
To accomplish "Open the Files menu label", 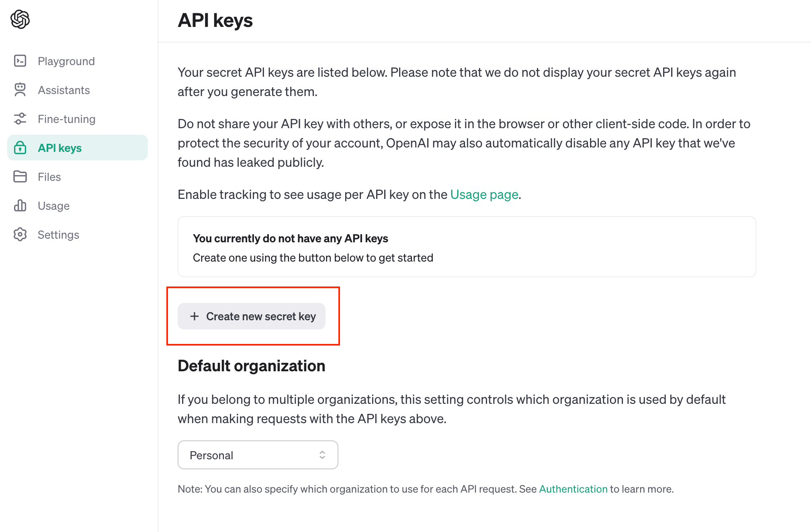I will (x=49, y=177).
